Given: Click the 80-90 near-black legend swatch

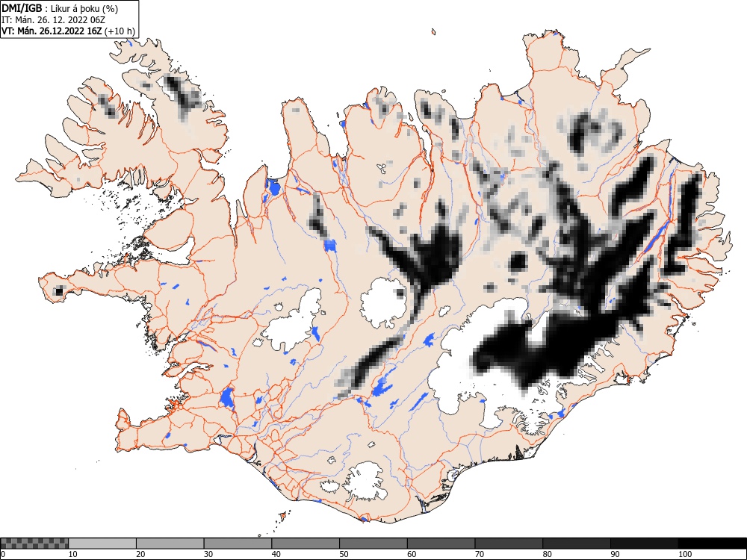Looking at the screenshot, I should click(576, 544).
